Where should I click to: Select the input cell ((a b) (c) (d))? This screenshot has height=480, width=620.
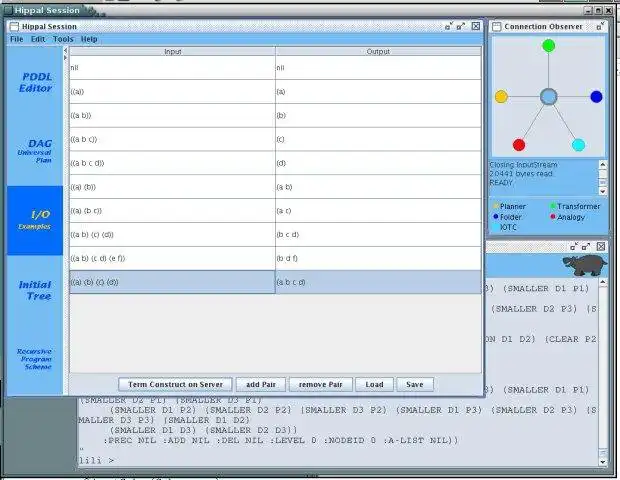(x=172, y=234)
